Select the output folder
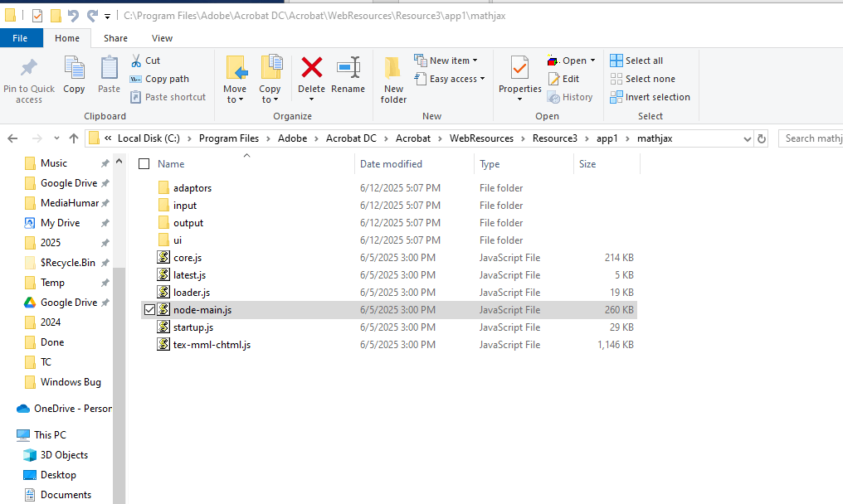The image size is (843, 504). (x=188, y=223)
